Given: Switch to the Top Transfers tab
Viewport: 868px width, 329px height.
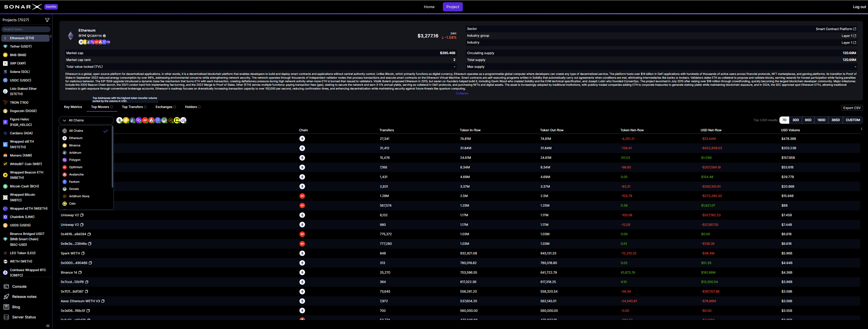Looking at the screenshot, I should click(x=133, y=107).
